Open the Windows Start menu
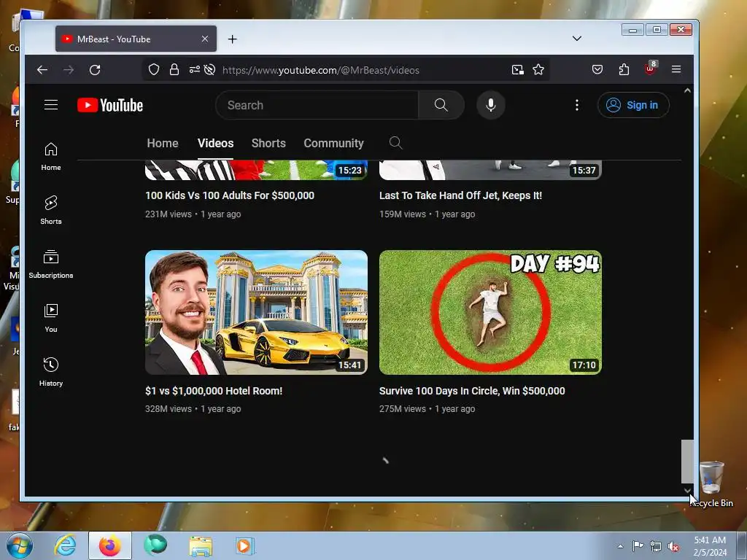The width and height of the screenshot is (747, 560). point(19,545)
